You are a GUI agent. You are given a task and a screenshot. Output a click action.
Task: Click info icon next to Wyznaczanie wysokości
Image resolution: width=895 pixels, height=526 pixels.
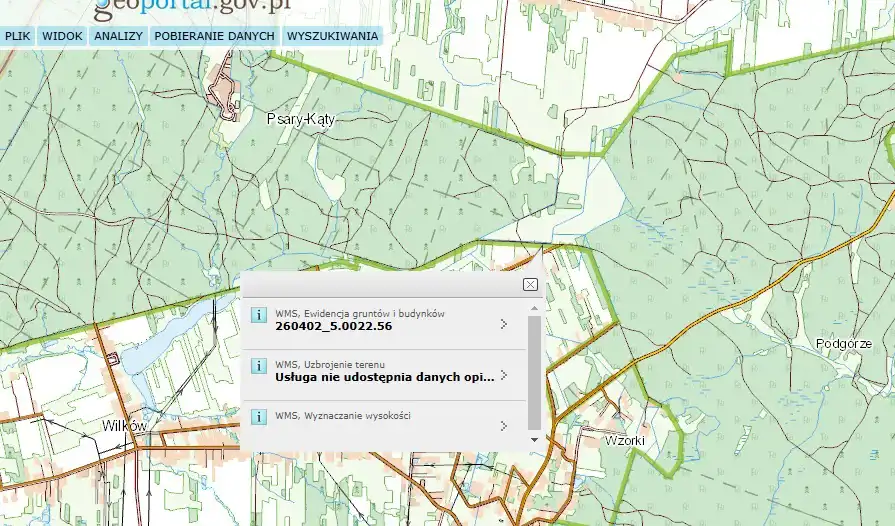(x=259, y=416)
